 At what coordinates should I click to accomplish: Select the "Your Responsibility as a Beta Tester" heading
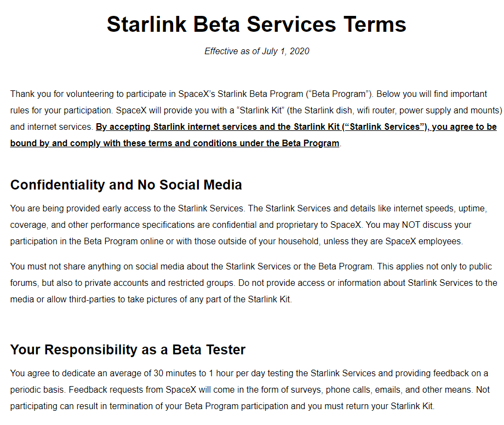(x=128, y=349)
